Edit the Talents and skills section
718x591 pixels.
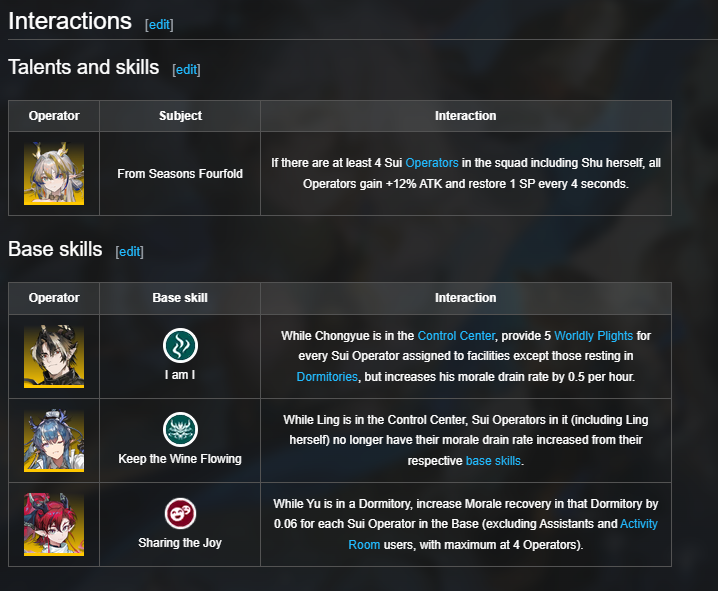pyautogui.click(x=186, y=70)
